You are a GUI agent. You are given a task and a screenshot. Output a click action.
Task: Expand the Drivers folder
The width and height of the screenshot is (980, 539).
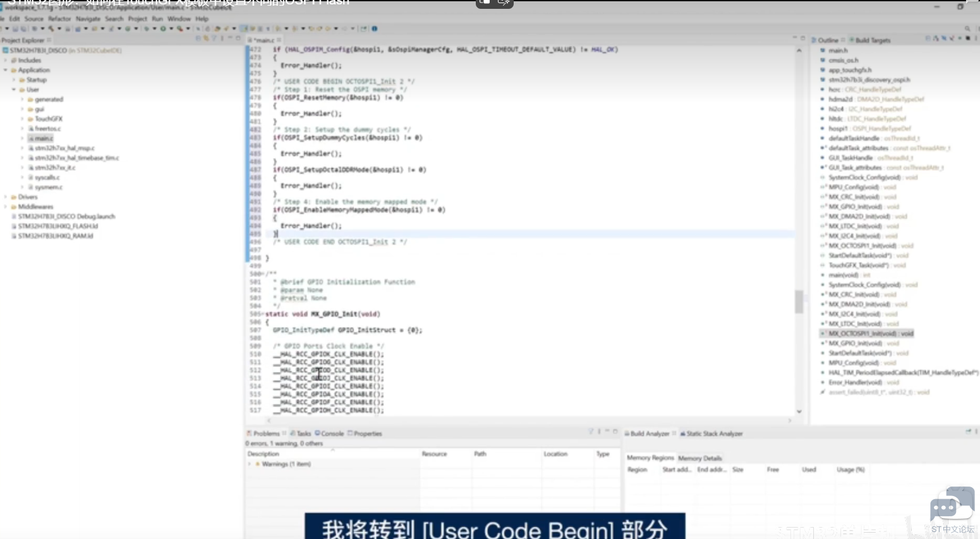coord(6,197)
